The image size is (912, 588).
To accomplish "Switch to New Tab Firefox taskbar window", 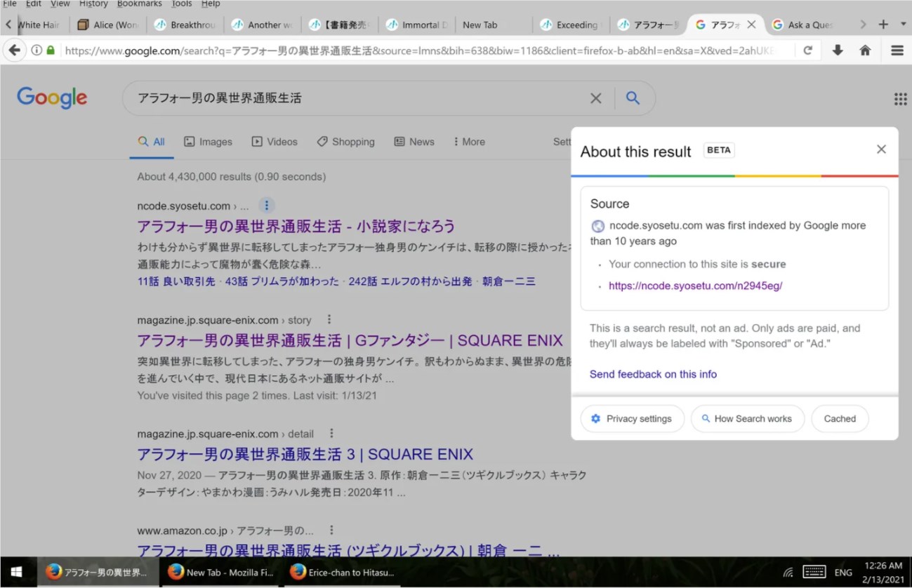I will 220,572.
